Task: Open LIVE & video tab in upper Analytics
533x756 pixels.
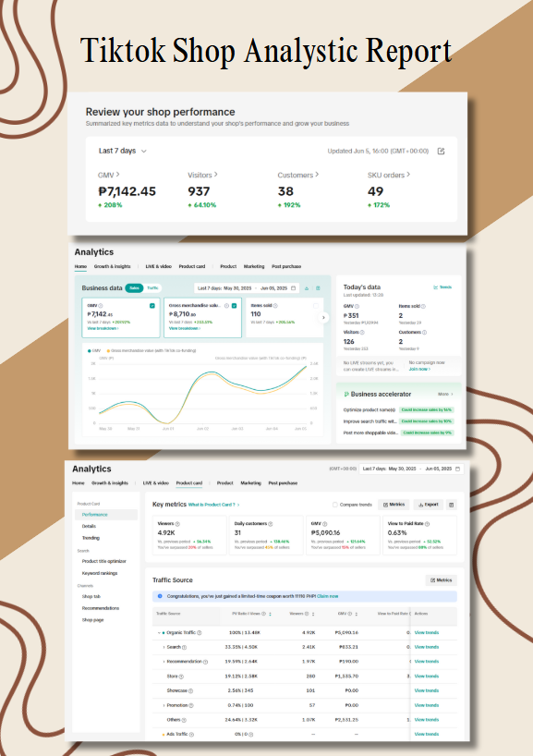Action: click(x=159, y=266)
